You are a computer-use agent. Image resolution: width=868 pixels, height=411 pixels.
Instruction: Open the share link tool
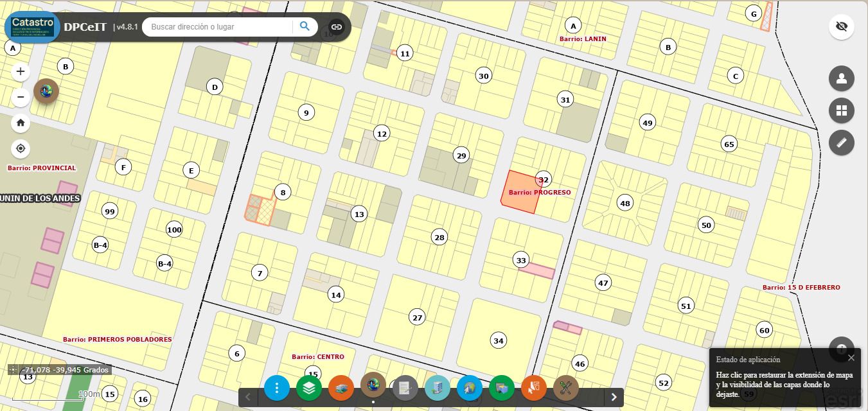337,27
